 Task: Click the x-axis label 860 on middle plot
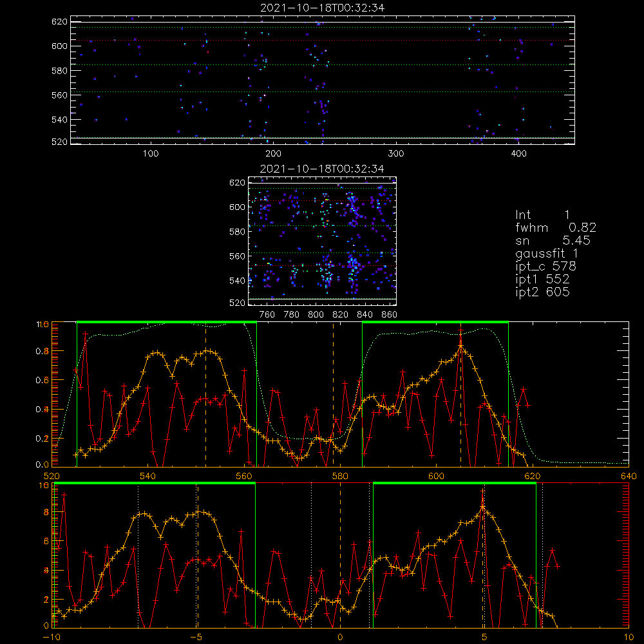click(x=390, y=315)
